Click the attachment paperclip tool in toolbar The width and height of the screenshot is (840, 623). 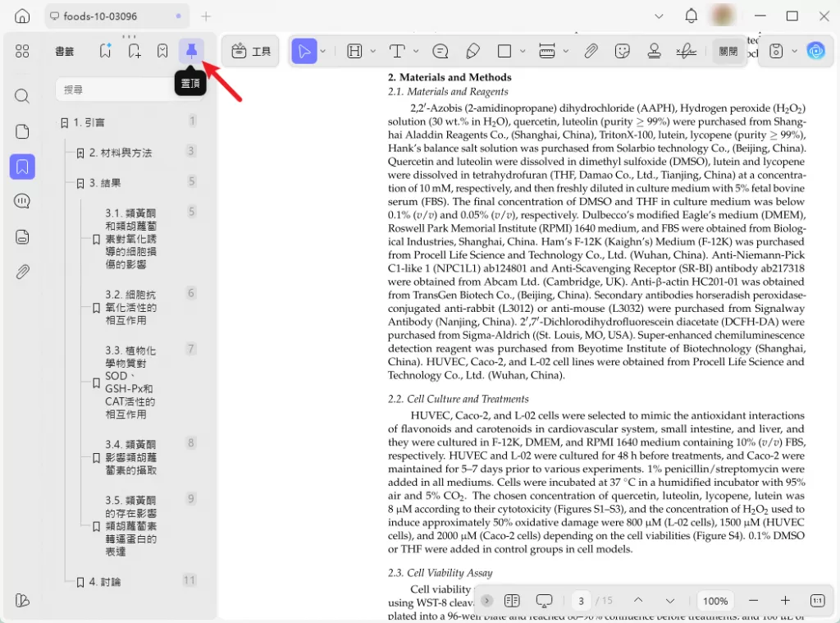tap(591, 51)
